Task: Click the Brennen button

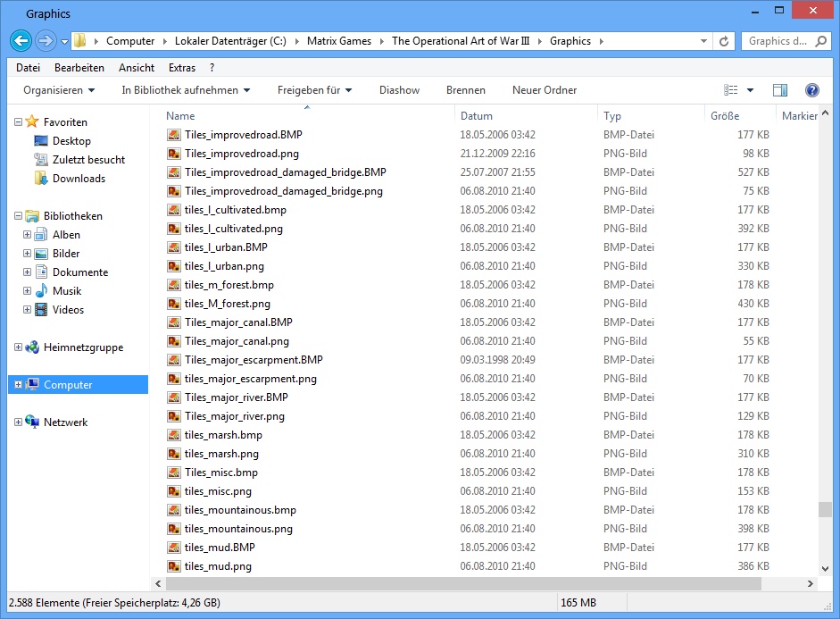Action: [x=466, y=90]
